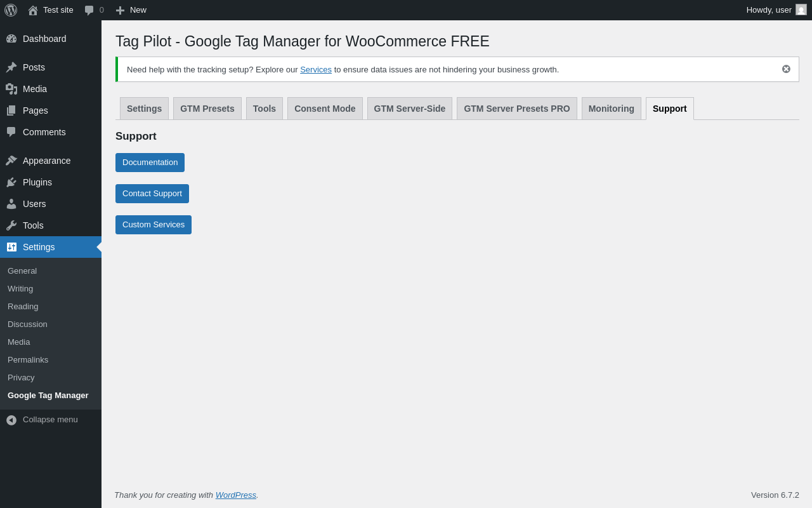The width and height of the screenshot is (812, 508).
Task: Open Writing settings submenu
Action: (51, 289)
